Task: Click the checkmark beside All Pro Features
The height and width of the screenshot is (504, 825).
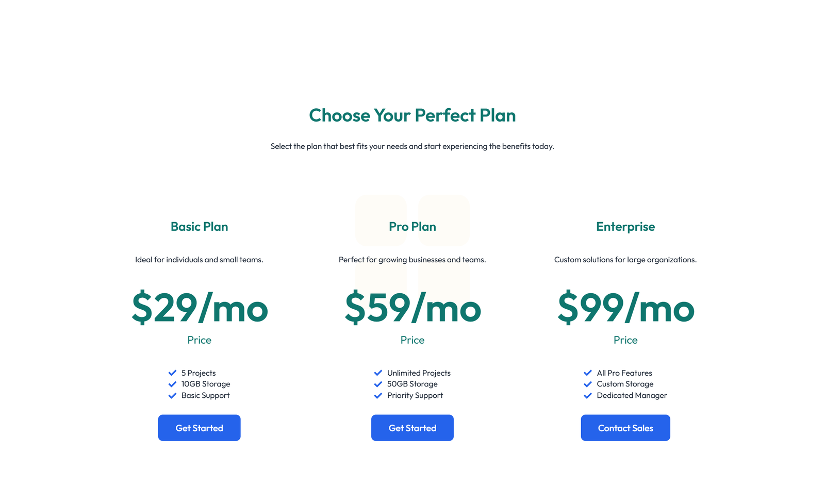Action: coord(588,373)
